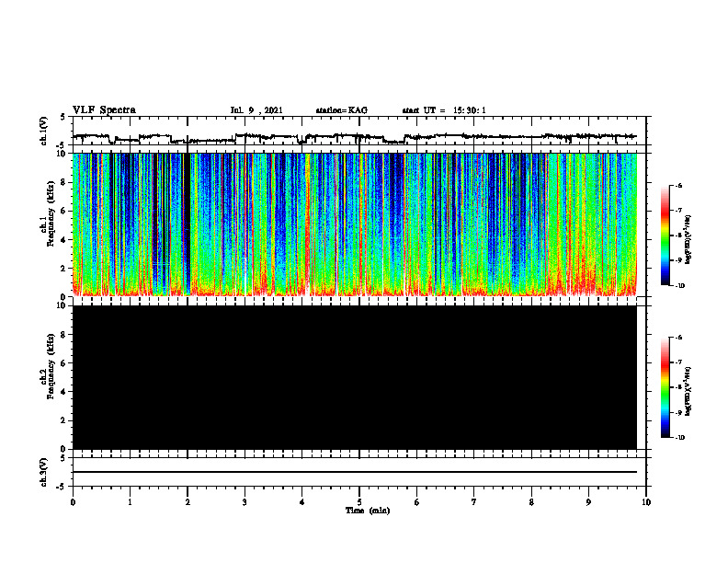Click the "5" voltage tick on ch.1(V) axis
This screenshot has width=728, height=563.
coord(63,118)
